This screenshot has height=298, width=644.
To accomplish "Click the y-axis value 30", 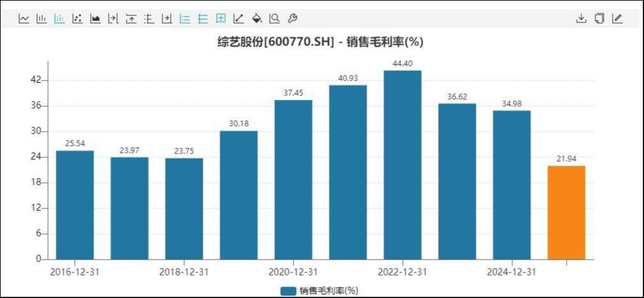I will point(36,131).
